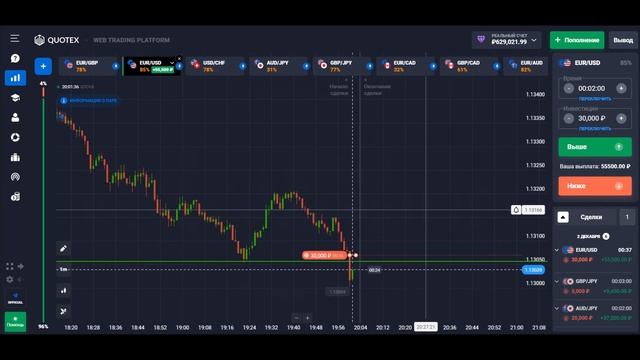This screenshot has width=640, height=360.
Task: Select the trading chart sidebar icon
Action: coord(15,78)
